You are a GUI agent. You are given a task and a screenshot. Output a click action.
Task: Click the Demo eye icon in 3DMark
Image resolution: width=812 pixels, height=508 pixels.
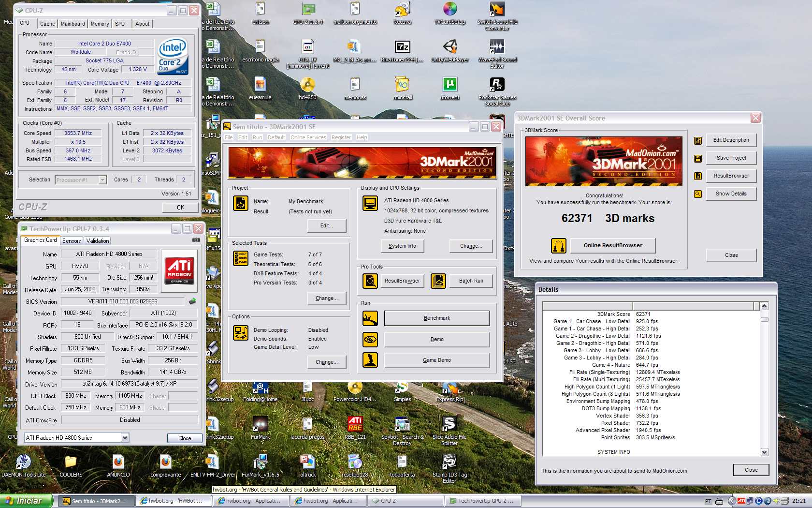coord(370,339)
